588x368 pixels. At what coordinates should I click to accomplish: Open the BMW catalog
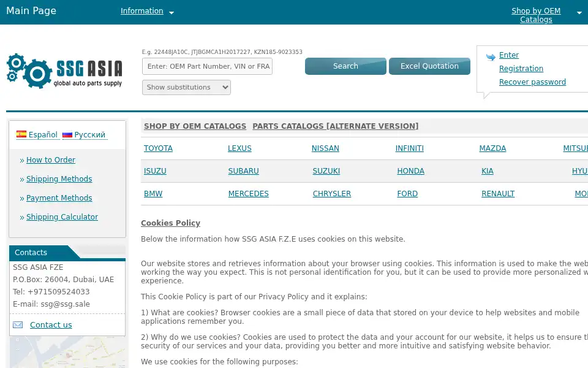[x=153, y=194]
